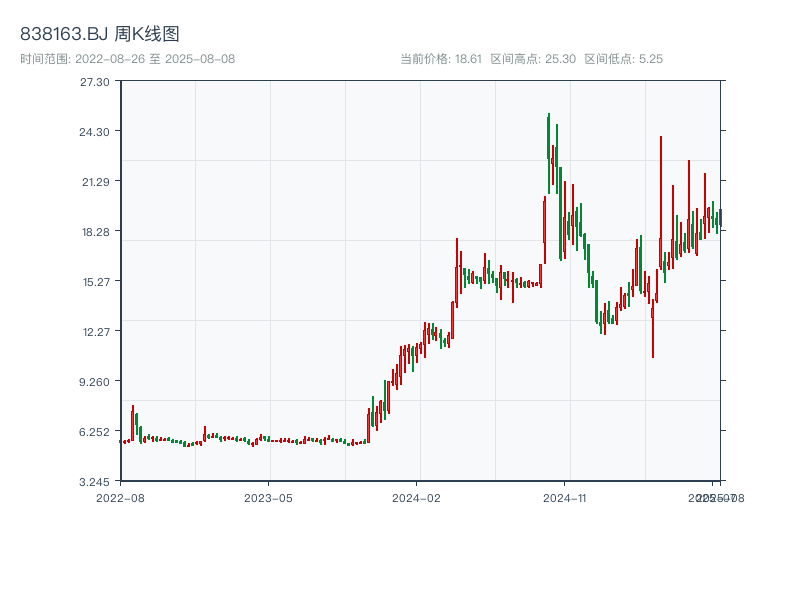
Task: Select the 时间范围 date range text
Action: [x=128, y=59]
